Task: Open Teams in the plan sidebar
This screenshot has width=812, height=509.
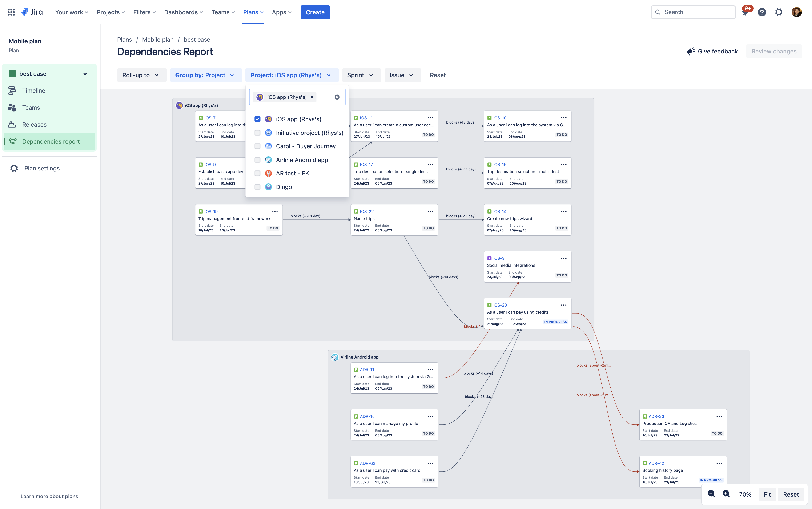Action: [x=31, y=107]
